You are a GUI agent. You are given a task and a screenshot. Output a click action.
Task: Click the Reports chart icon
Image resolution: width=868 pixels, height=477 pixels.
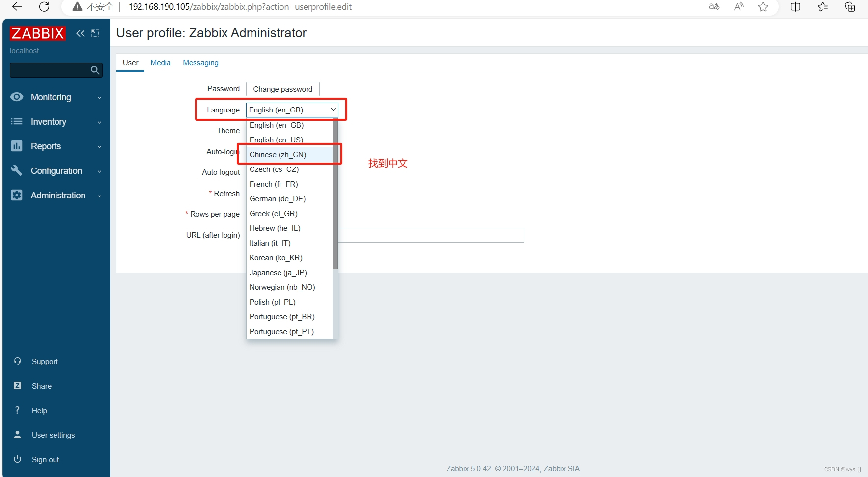pyautogui.click(x=17, y=146)
